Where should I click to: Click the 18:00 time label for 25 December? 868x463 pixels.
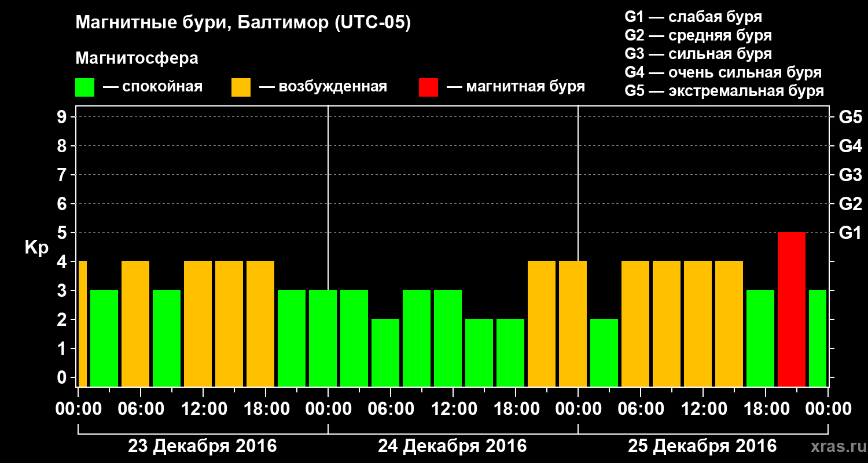pos(766,409)
